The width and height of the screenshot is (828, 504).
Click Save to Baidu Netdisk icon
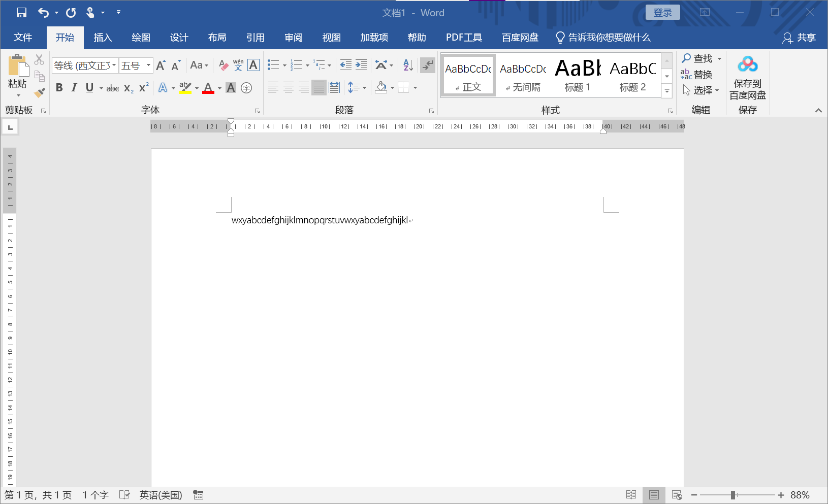747,78
